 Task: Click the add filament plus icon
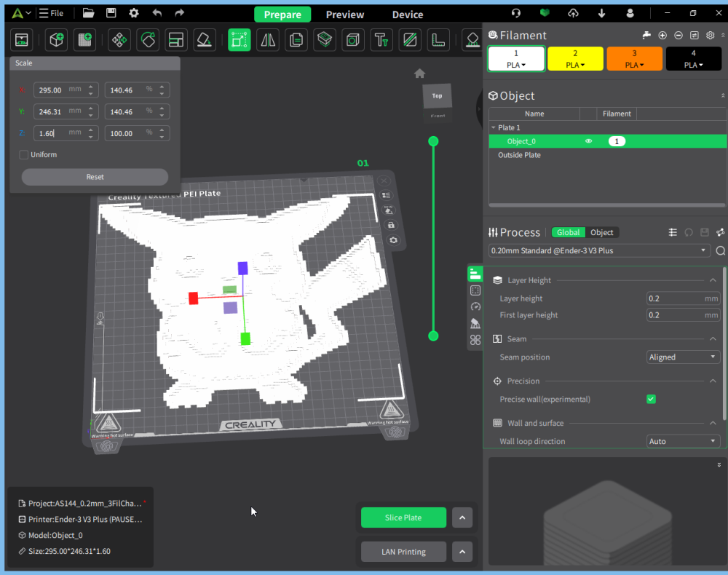(x=662, y=35)
